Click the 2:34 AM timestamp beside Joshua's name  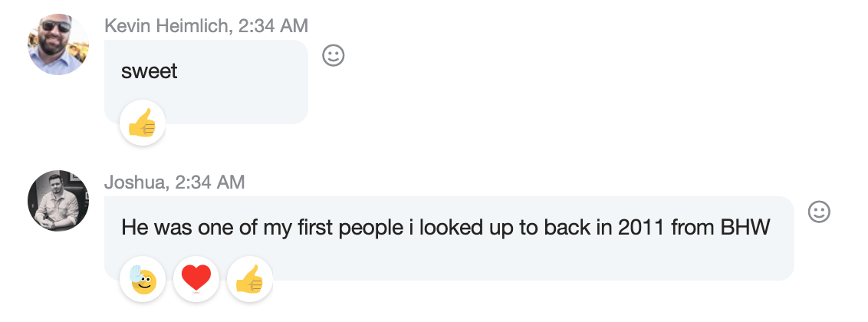210,182
